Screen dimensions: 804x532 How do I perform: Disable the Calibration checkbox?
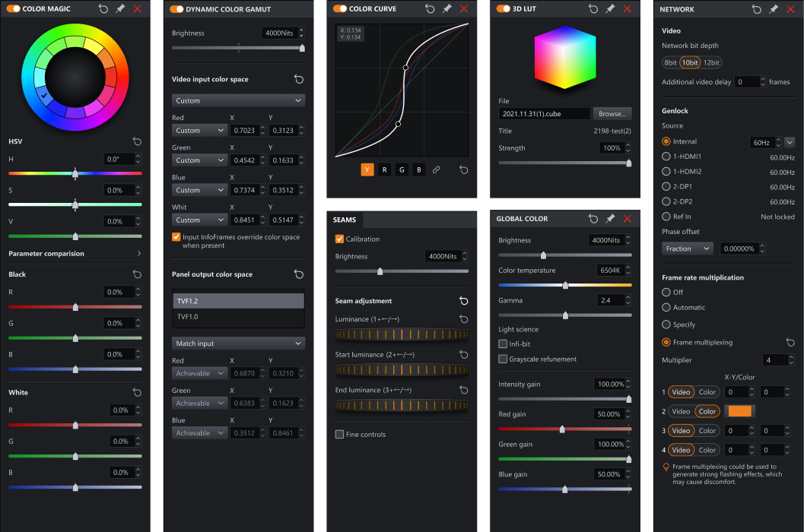pos(338,239)
